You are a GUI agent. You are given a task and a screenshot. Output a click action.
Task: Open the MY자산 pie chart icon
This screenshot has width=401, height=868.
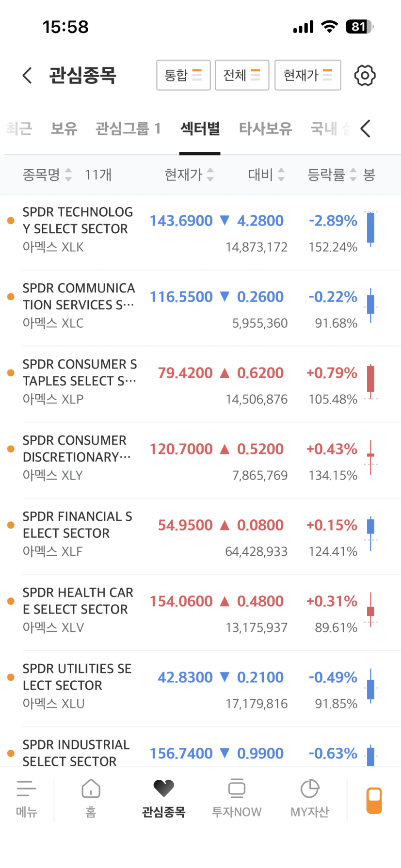pyautogui.click(x=310, y=789)
